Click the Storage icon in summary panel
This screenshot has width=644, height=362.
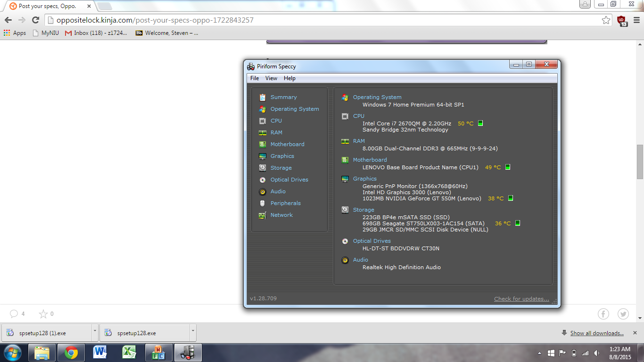pos(345,210)
